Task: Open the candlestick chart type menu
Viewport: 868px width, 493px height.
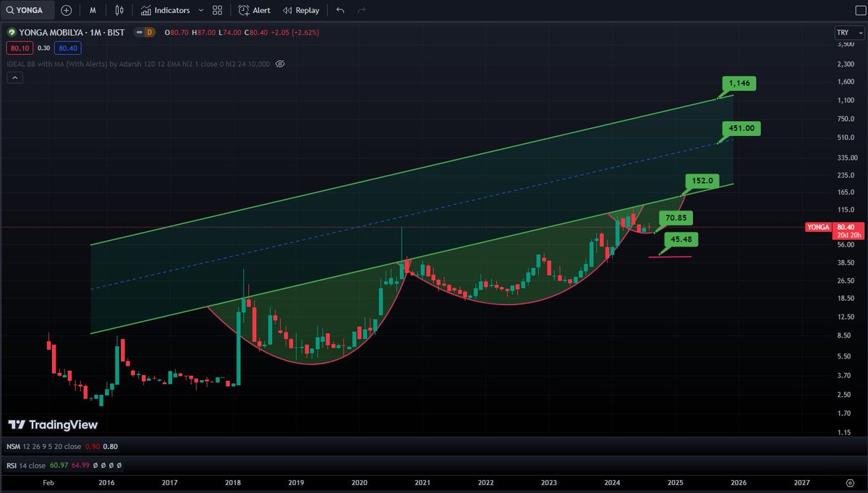Action: point(119,10)
